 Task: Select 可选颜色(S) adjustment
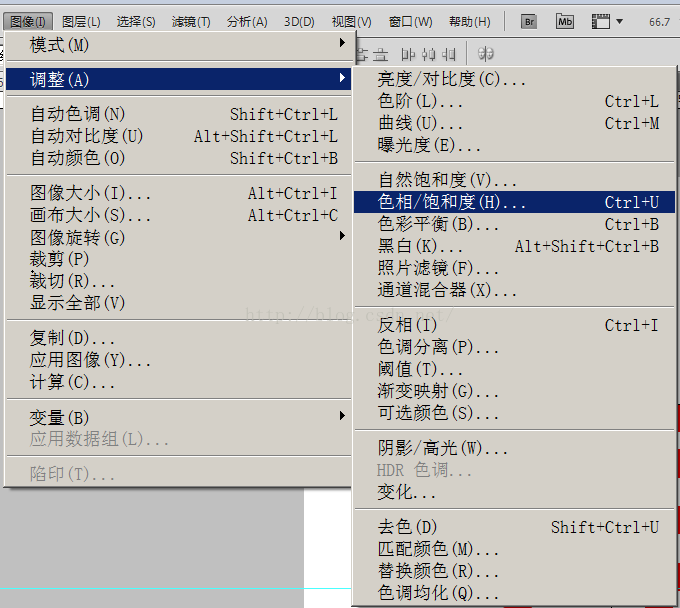tap(514, 412)
